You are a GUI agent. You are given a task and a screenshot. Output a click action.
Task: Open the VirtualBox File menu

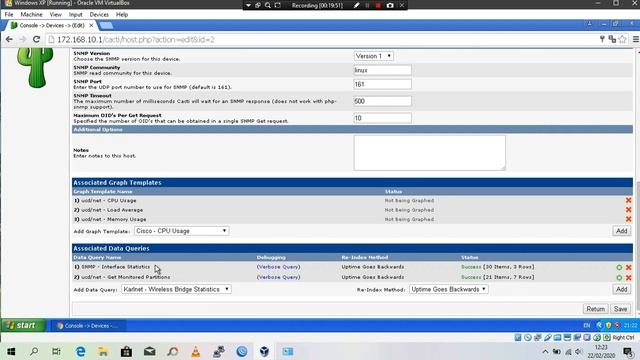pos(9,14)
